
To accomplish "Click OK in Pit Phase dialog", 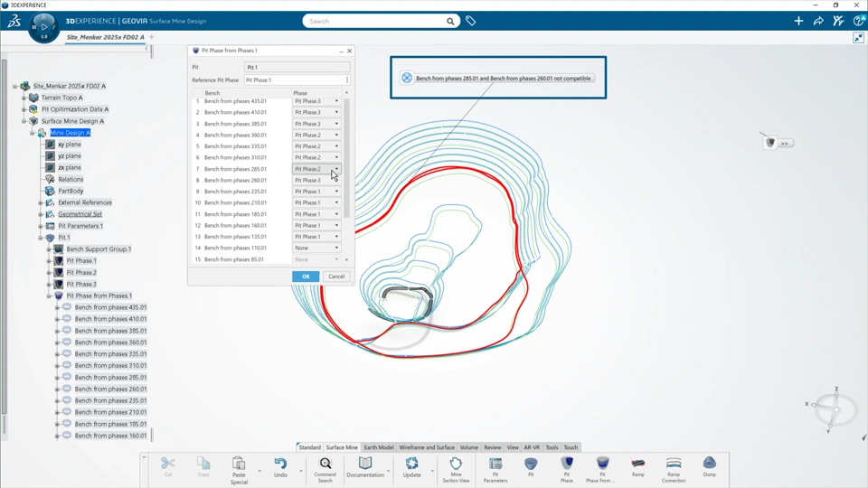I will pyautogui.click(x=306, y=277).
